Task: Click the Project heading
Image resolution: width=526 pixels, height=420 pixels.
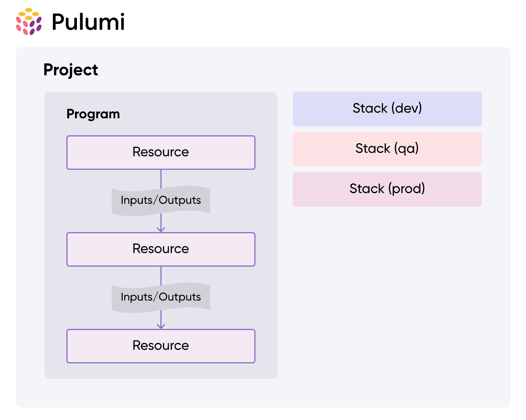Action: 71,70
